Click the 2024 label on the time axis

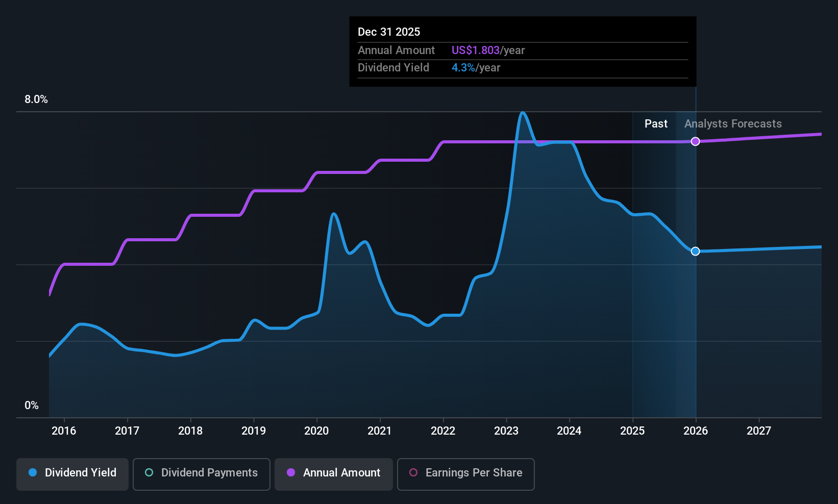(x=569, y=431)
